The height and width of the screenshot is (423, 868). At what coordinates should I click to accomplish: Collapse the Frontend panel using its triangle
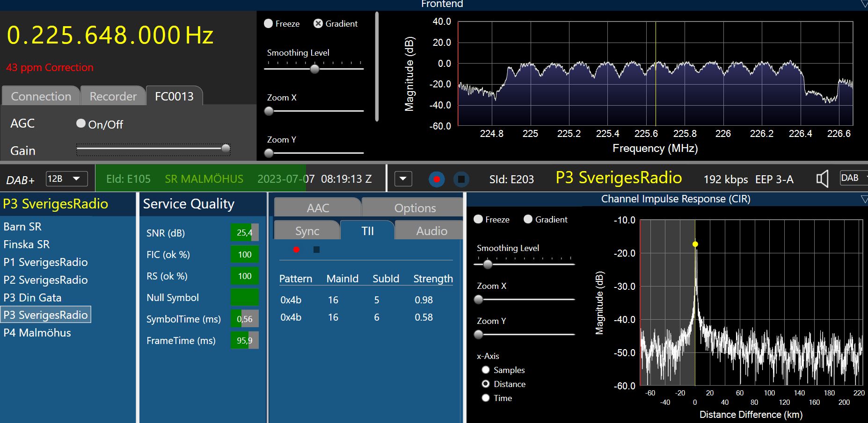point(864,4)
